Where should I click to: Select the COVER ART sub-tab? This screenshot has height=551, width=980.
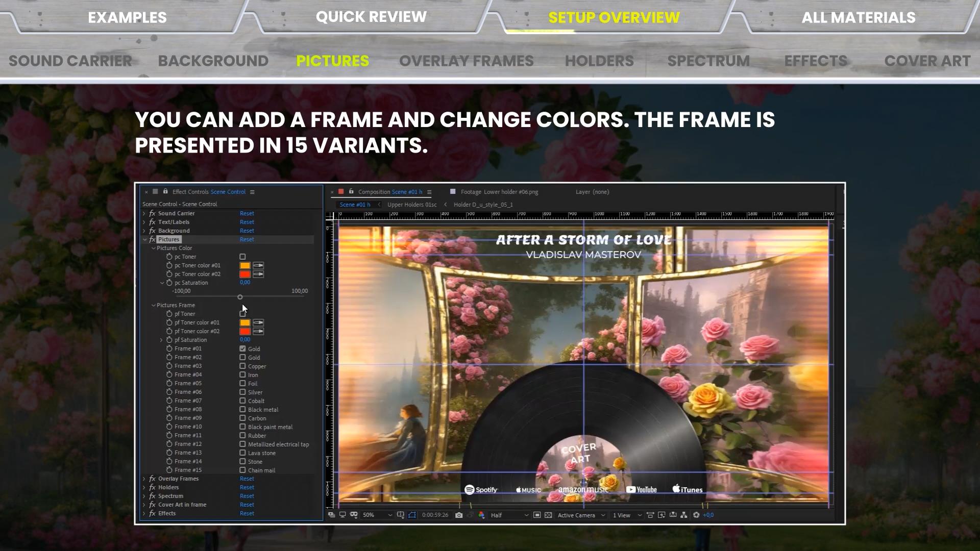(x=927, y=61)
